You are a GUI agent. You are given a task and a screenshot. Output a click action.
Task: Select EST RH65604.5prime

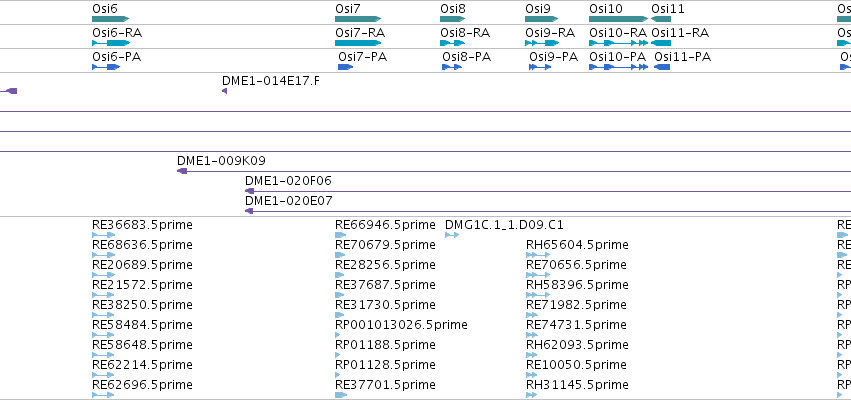pyautogui.click(x=538, y=255)
